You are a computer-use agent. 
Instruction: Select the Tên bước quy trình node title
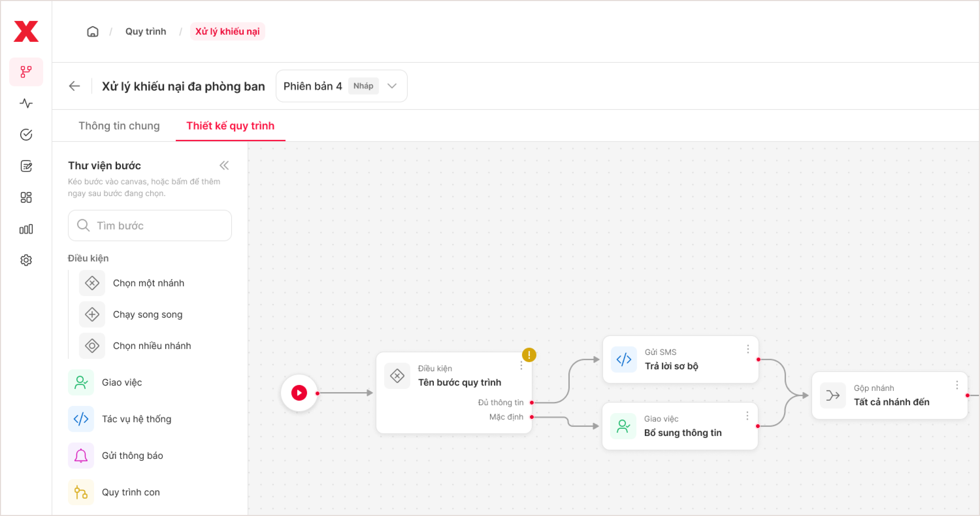(x=460, y=382)
